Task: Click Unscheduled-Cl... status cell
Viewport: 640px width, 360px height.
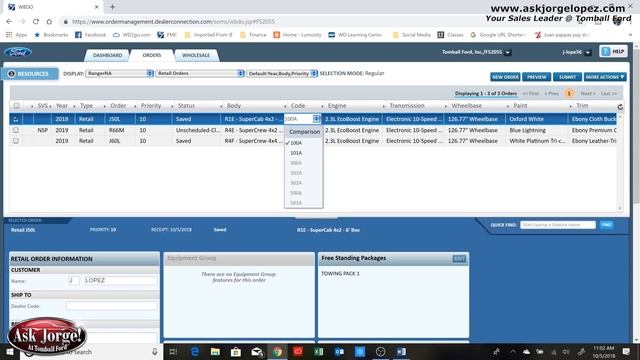Action: (x=198, y=130)
